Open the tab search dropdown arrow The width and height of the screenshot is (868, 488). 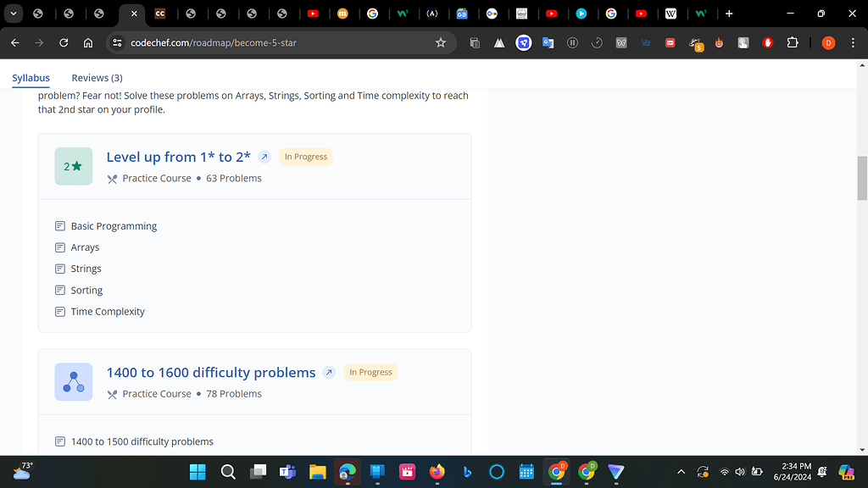click(13, 14)
